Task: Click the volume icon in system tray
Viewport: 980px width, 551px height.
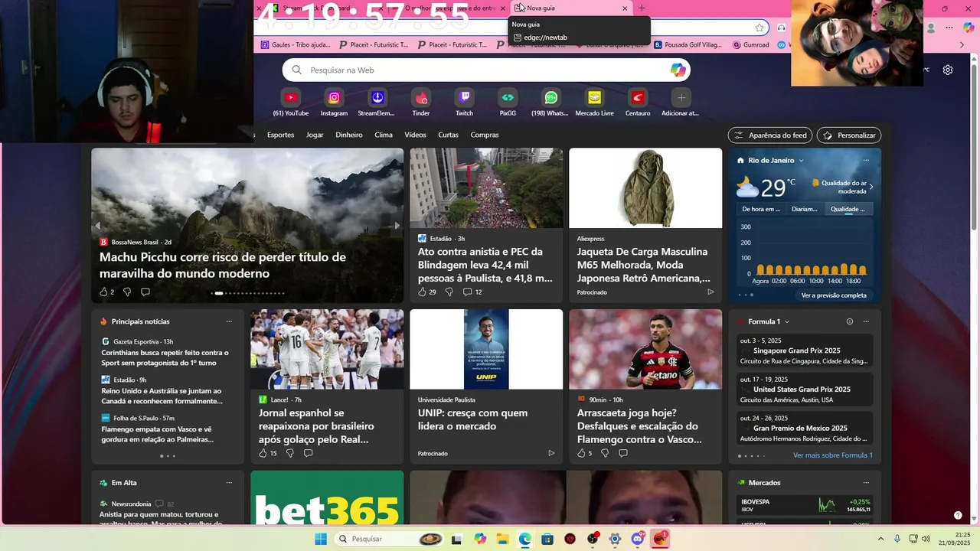Action: (x=926, y=539)
